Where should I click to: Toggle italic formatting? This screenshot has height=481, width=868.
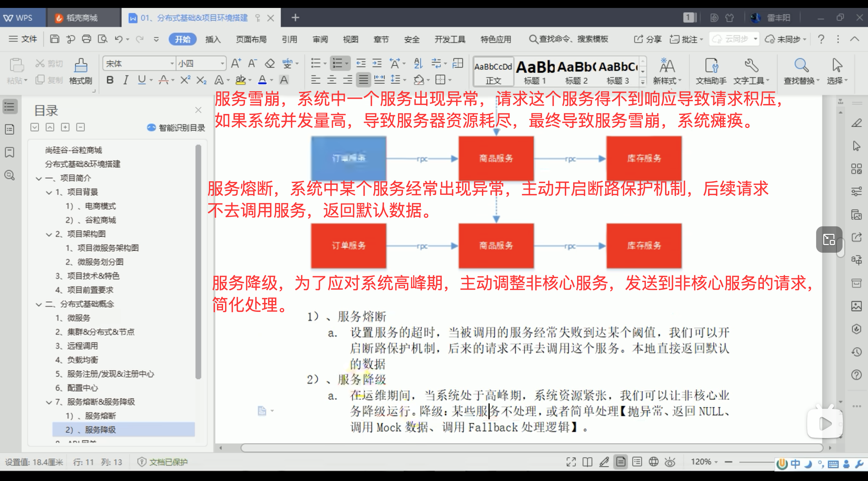pyautogui.click(x=126, y=80)
